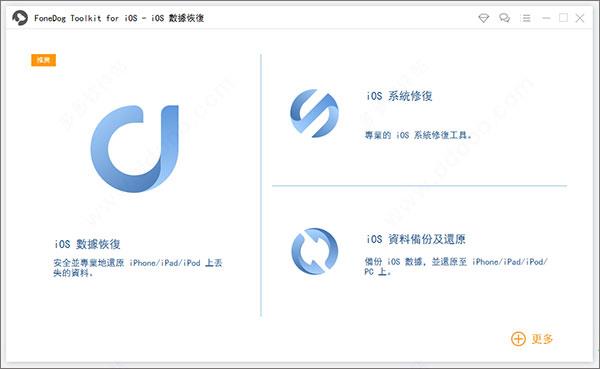Select the iOS 系統修復 title text

pos(399,96)
